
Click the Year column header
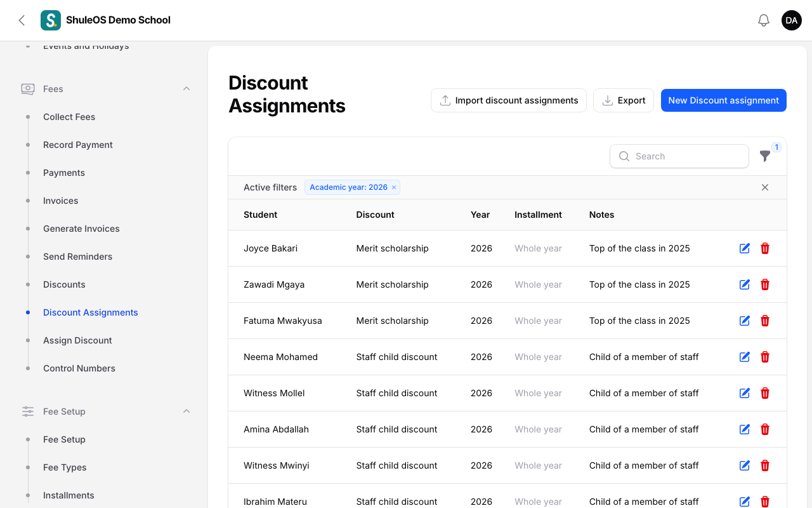[480, 215]
